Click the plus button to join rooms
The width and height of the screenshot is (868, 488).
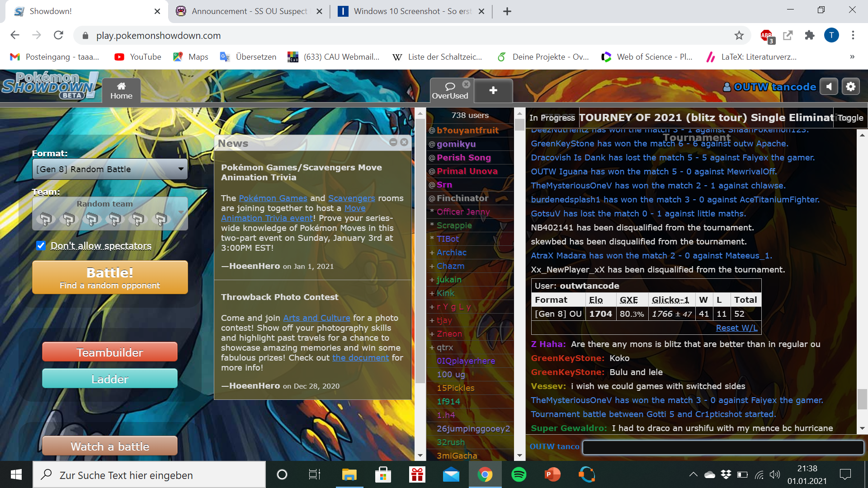point(493,90)
